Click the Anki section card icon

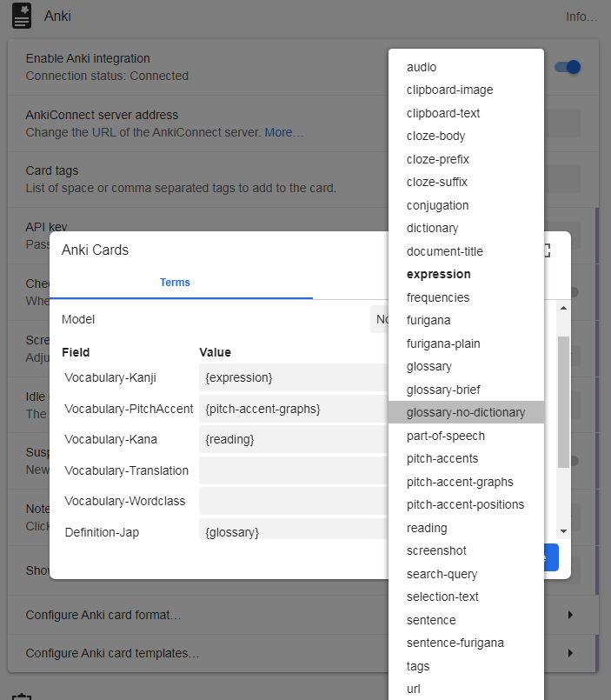(22, 16)
